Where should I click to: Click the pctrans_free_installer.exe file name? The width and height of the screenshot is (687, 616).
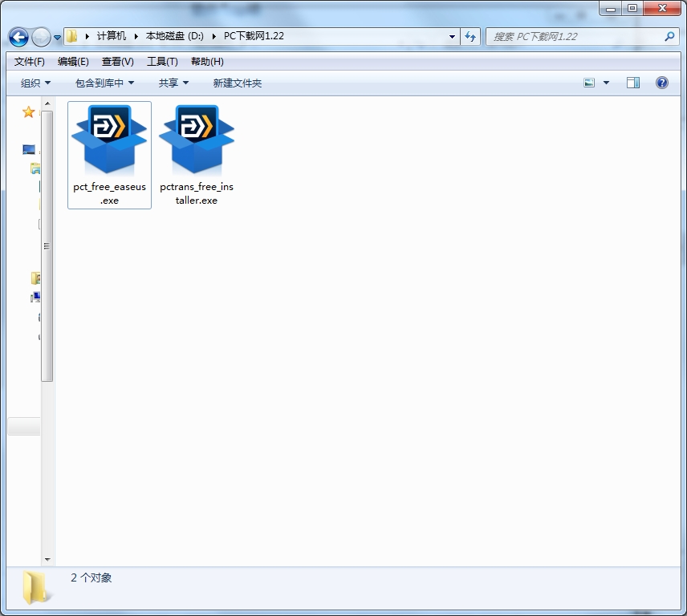[197, 193]
